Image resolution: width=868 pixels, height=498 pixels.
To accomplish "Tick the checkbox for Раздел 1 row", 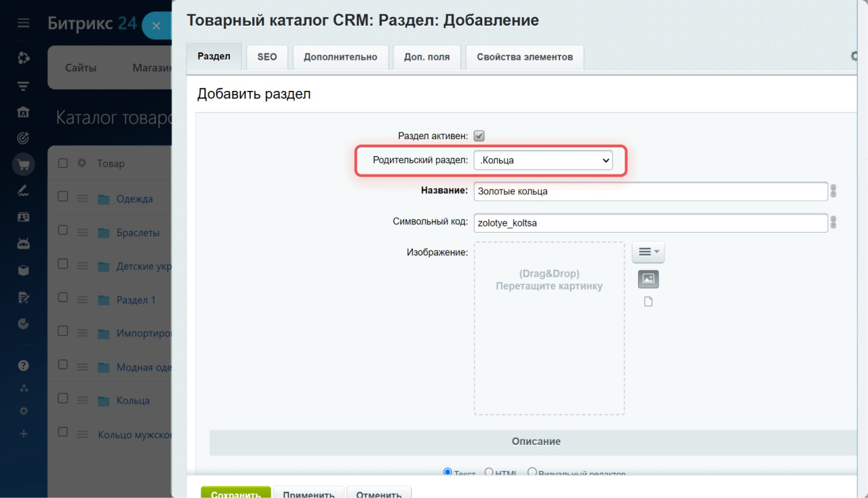I will coord(63,297).
